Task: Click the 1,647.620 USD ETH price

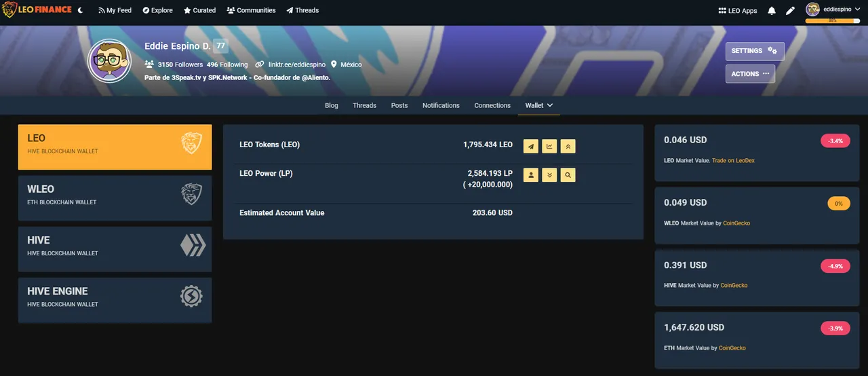Action: click(694, 327)
